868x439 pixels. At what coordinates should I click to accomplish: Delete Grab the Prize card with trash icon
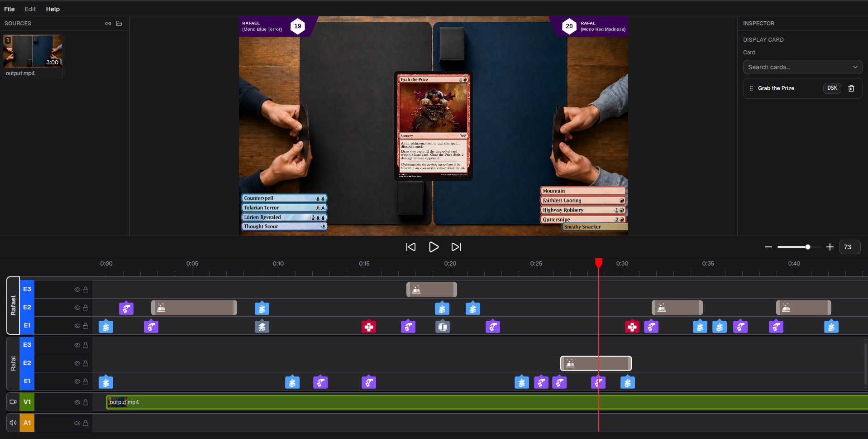[x=851, y=88]
